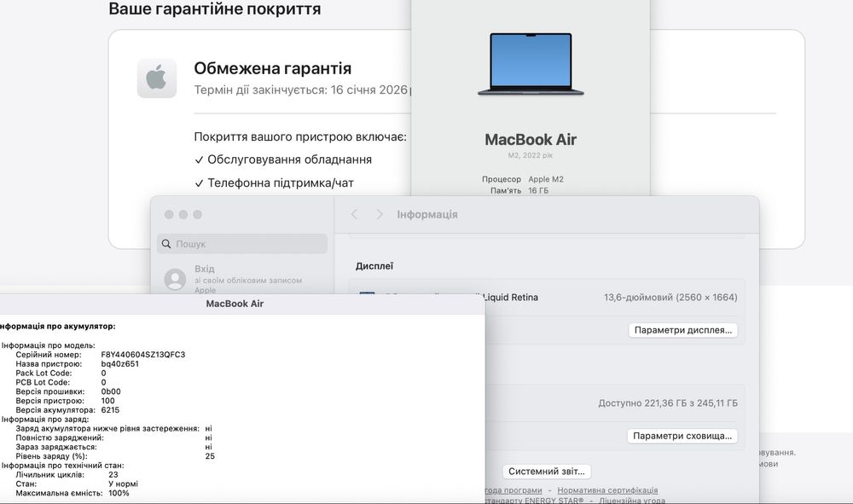Select the Максимальна ємність 100% value

point(119,493)
